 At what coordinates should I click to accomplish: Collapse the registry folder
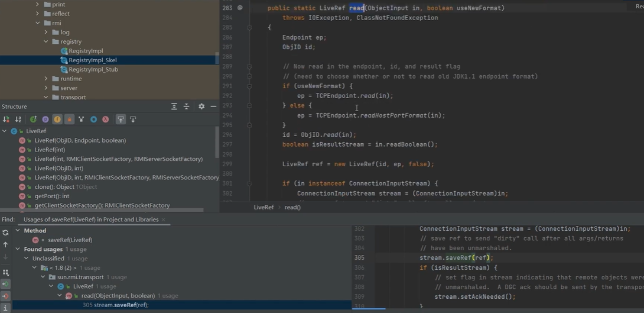click(47, 42)
